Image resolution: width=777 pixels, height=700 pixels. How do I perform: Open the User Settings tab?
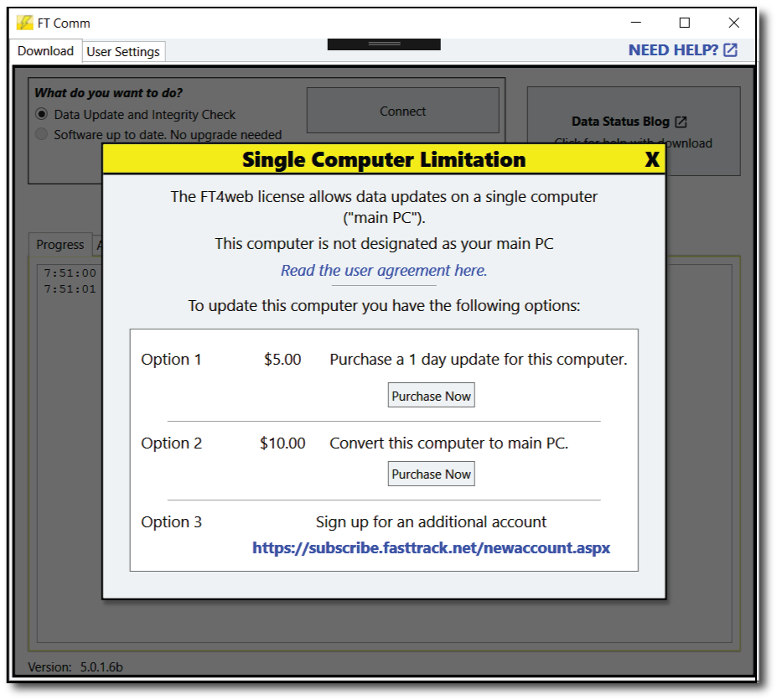click(x=123, y=52)
